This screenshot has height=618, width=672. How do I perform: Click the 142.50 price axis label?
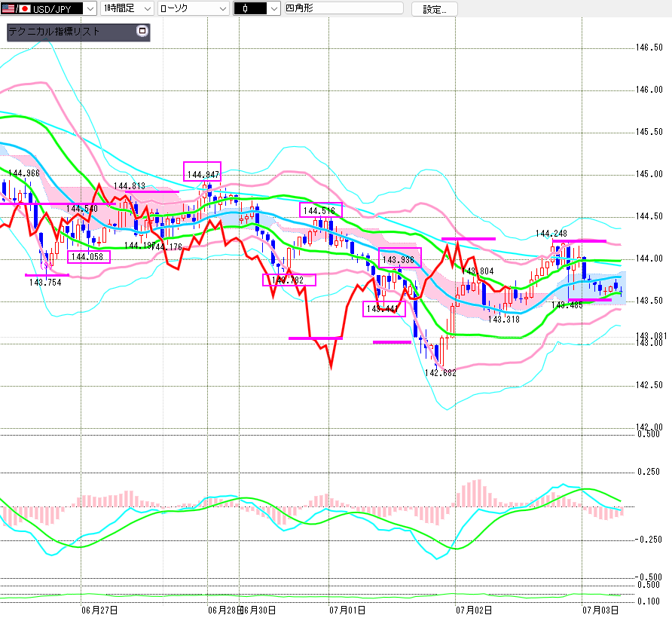(649, 384)
